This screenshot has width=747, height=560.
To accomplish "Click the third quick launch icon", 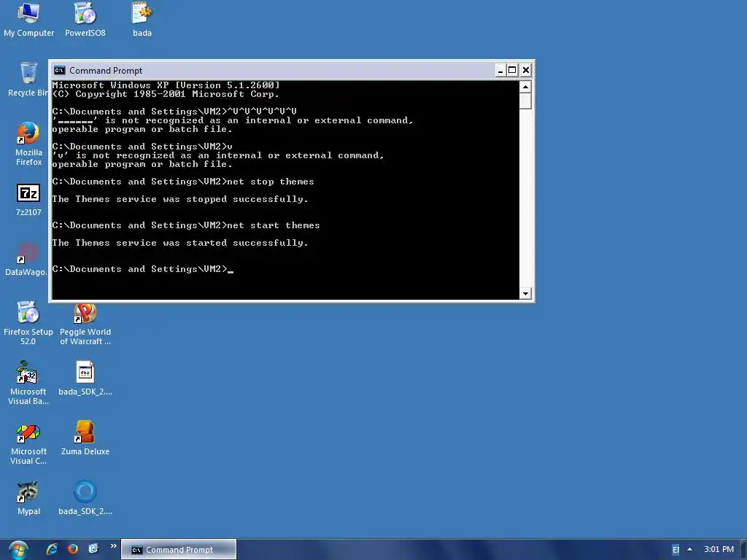I will tap(93, 549).
